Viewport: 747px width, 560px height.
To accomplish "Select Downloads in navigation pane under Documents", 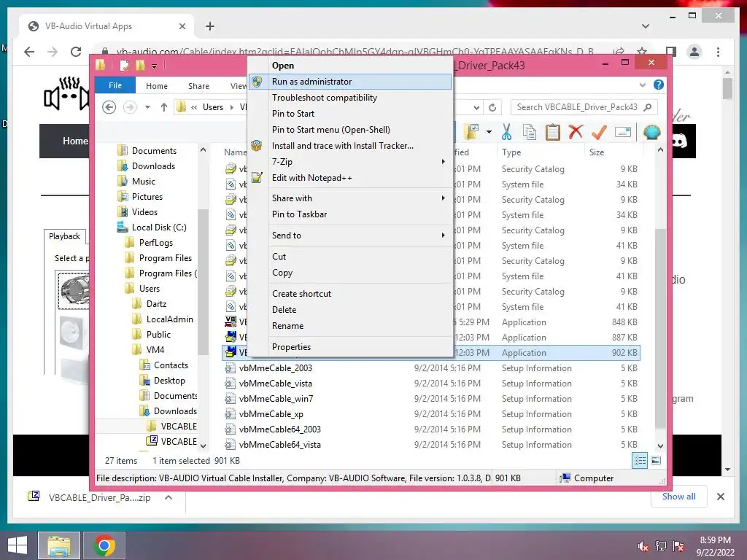I will [x=153, y=166].
